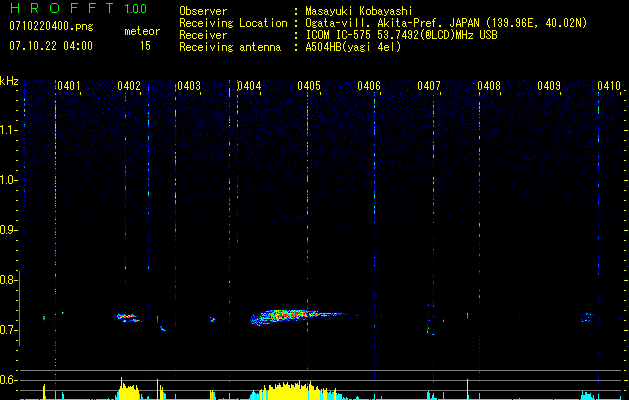629x400 pixels.
Task: Click the 0406 time marker label
Action: (x=369, y=86)
